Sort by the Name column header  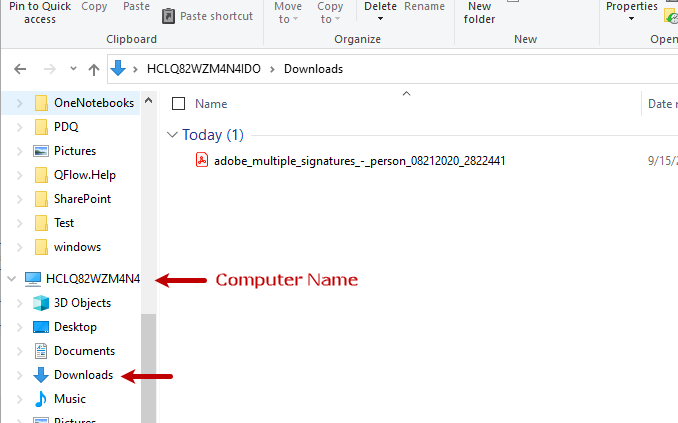click(211, 104)
